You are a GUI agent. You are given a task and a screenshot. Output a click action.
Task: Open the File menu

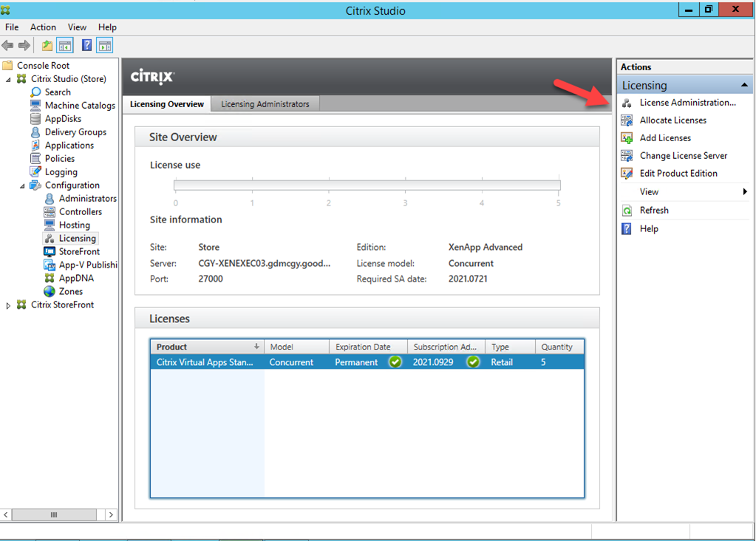[12, 27]
